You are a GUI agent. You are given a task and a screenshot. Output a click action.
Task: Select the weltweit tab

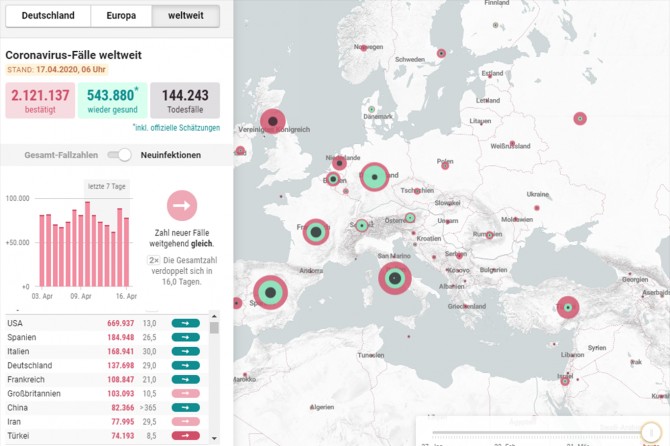coord(186,16)
